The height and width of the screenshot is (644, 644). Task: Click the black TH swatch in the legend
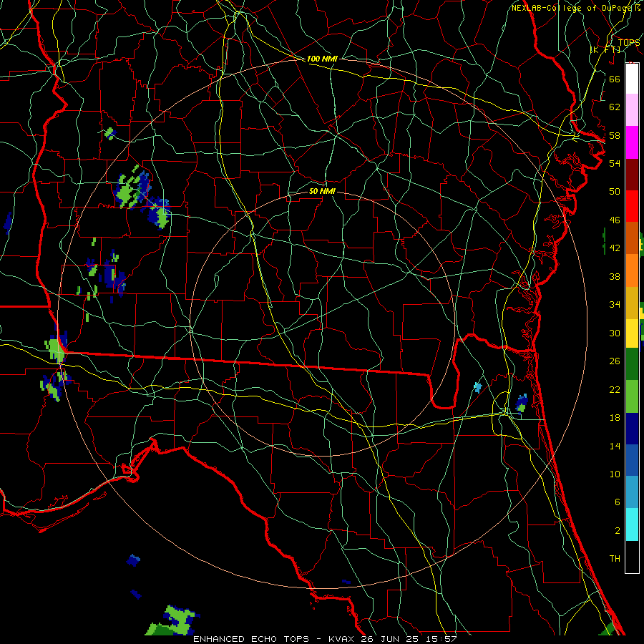[632, 557]
